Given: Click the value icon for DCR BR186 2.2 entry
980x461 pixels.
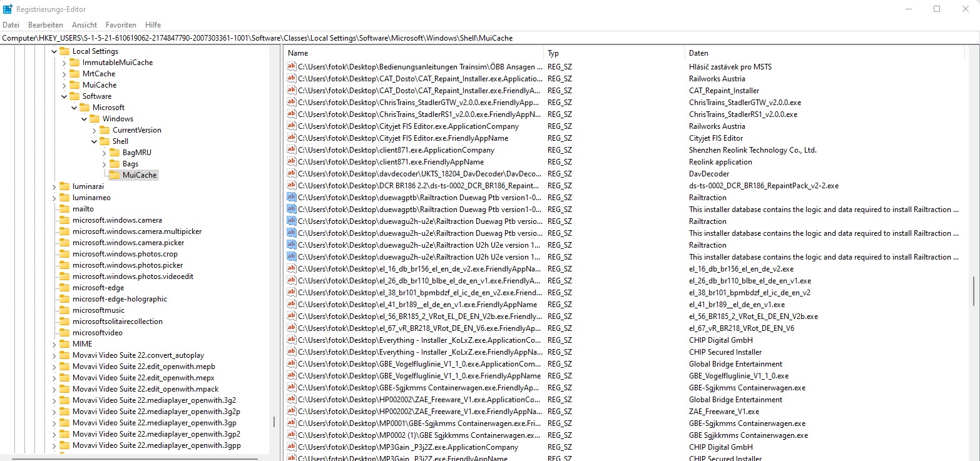Looking at the screenshot, I should (291, 186).
